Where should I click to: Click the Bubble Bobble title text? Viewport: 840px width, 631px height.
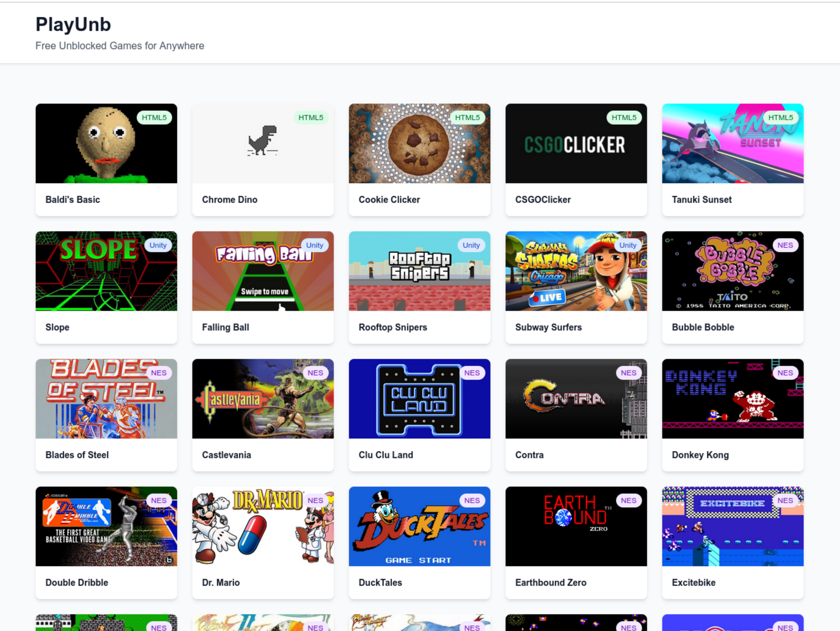[703, 327]
